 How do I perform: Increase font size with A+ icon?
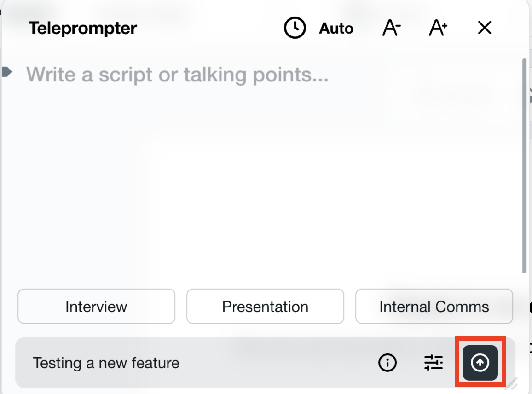tap(438, 28)
